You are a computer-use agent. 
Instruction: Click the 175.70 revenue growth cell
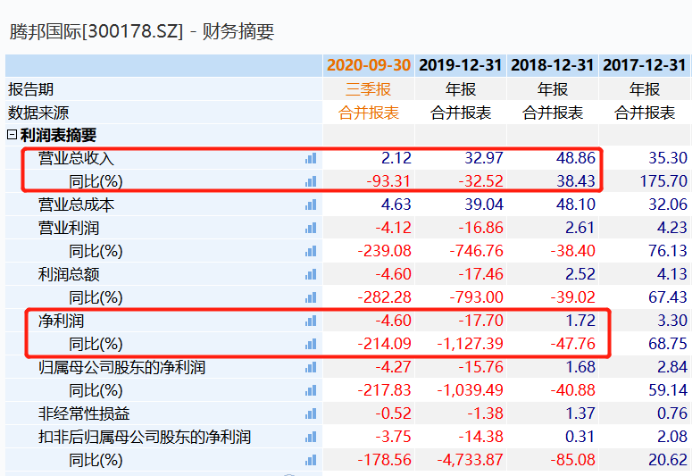click(x=663, y=181)
